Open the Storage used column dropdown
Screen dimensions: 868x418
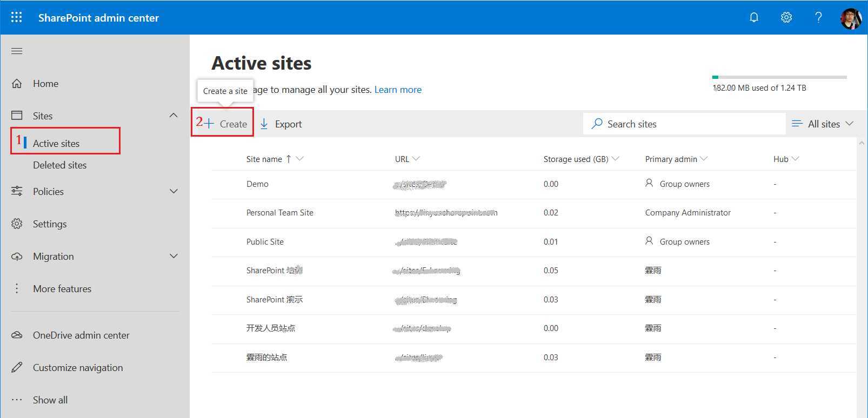[615, 159]
